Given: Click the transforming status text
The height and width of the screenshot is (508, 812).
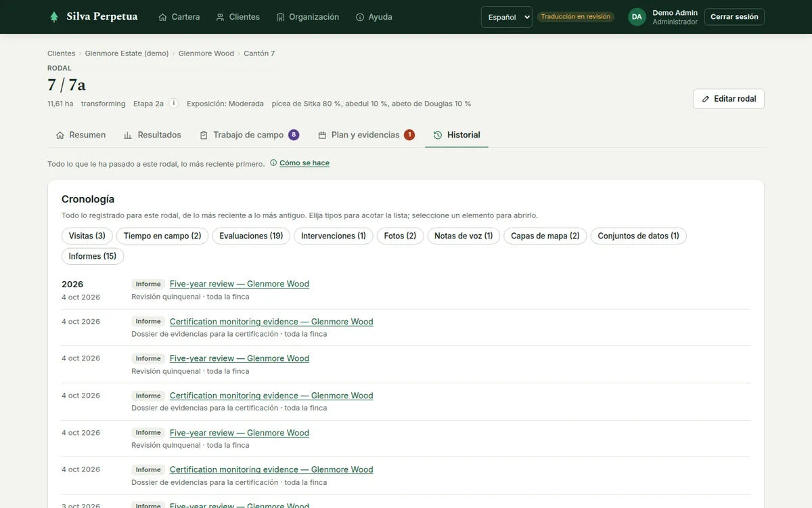Looking at the screenshot, I should click(103, 104).
